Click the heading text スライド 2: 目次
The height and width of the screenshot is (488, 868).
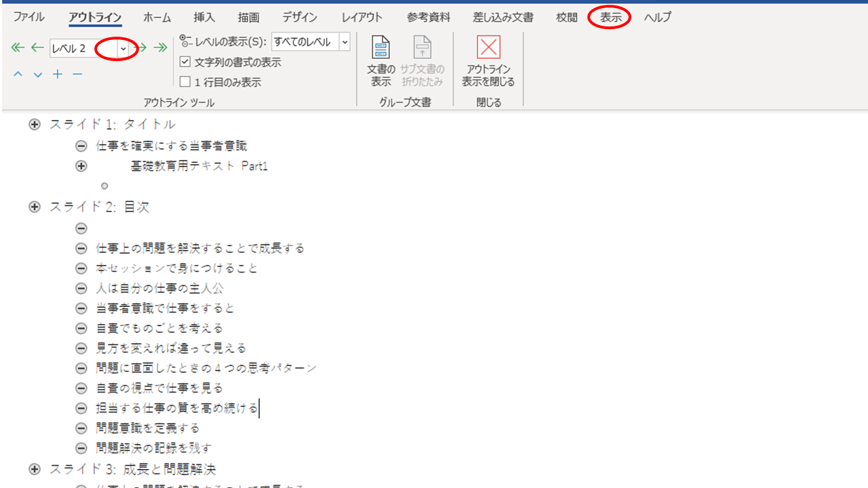pyautogui.click(x=99, y=207)
